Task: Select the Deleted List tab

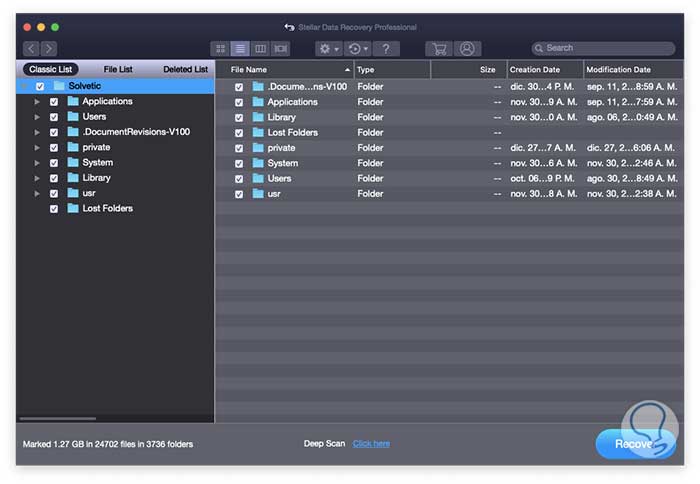Action: click(185, 69)
